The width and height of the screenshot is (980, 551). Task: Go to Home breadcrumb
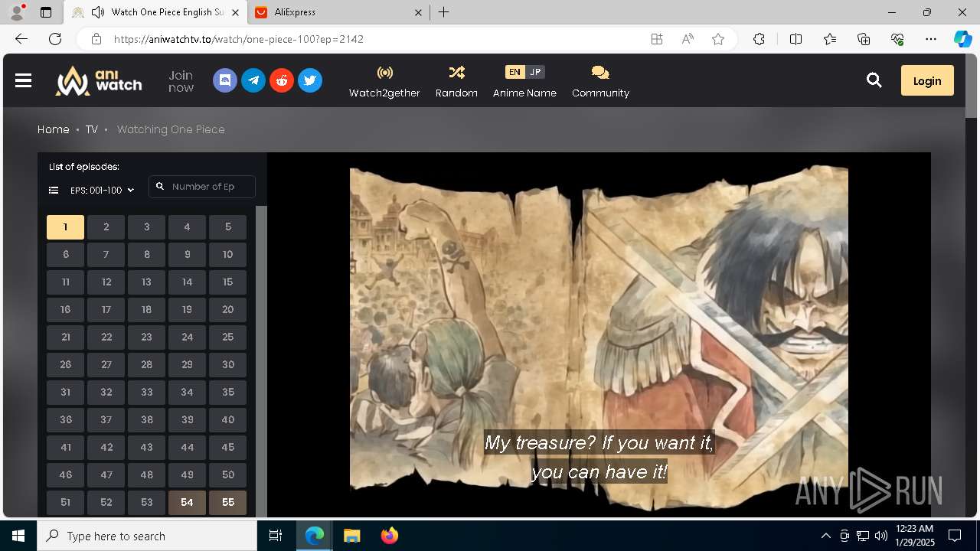(54, 129)
